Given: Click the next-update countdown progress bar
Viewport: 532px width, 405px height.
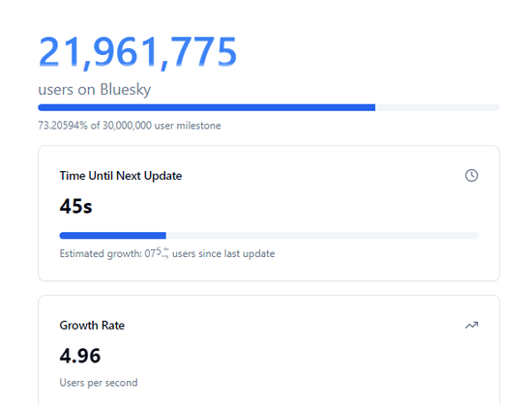Looking at the screenshot, I should (269, 236).
